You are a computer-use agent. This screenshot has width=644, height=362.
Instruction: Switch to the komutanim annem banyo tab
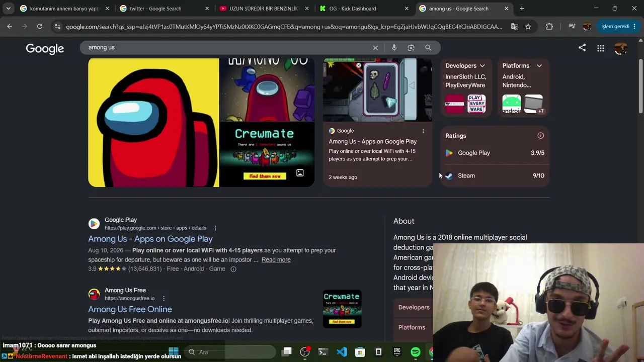(x=64, y=9)
